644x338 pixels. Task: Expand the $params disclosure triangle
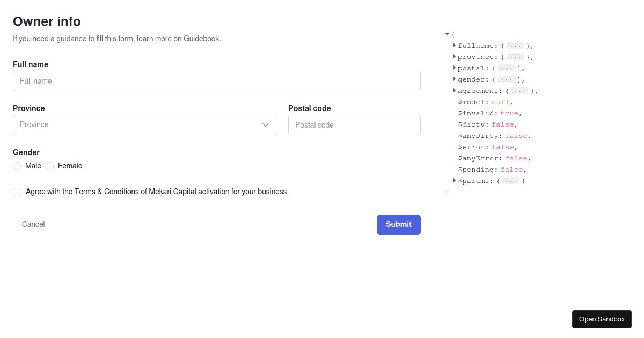tap(454, 181)
